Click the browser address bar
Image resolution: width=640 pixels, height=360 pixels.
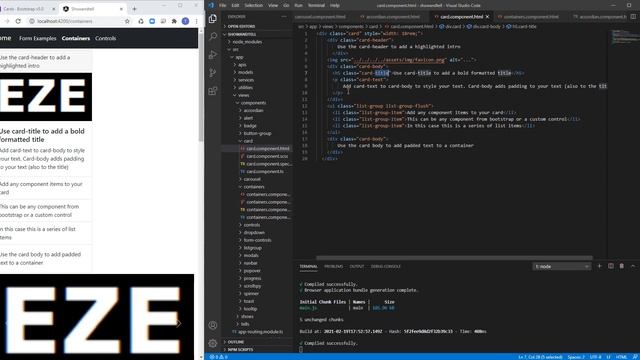(80, 21)
